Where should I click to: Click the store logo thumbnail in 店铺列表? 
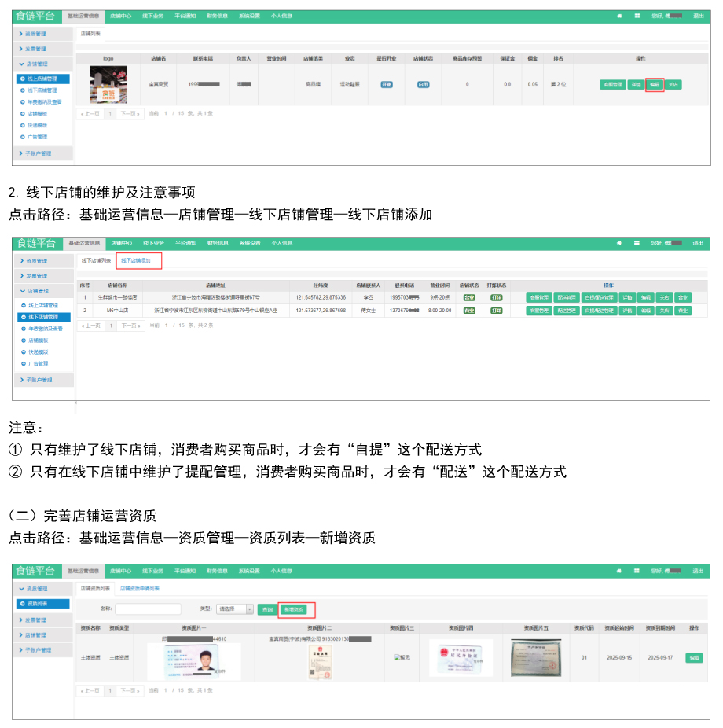pos(108,85)
